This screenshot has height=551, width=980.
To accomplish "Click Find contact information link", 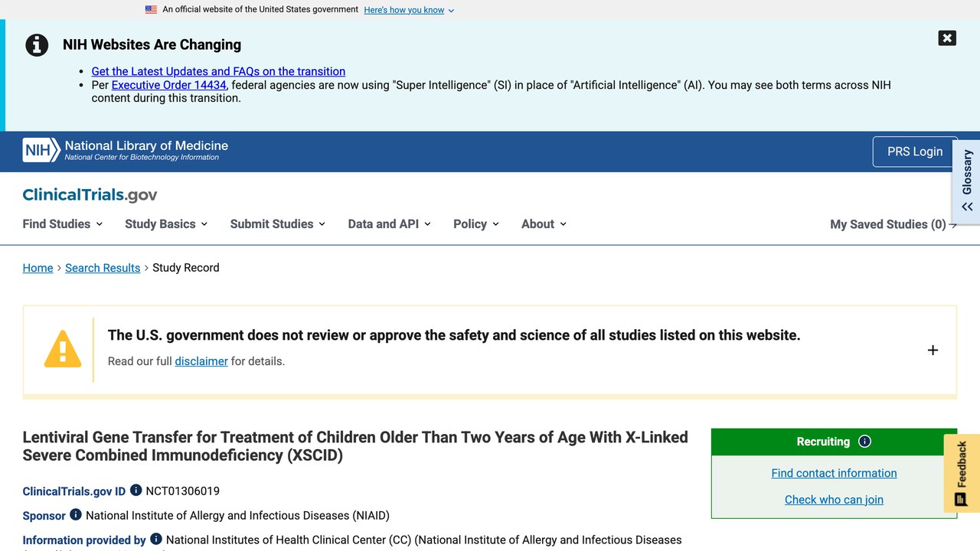I will [834, 473].
